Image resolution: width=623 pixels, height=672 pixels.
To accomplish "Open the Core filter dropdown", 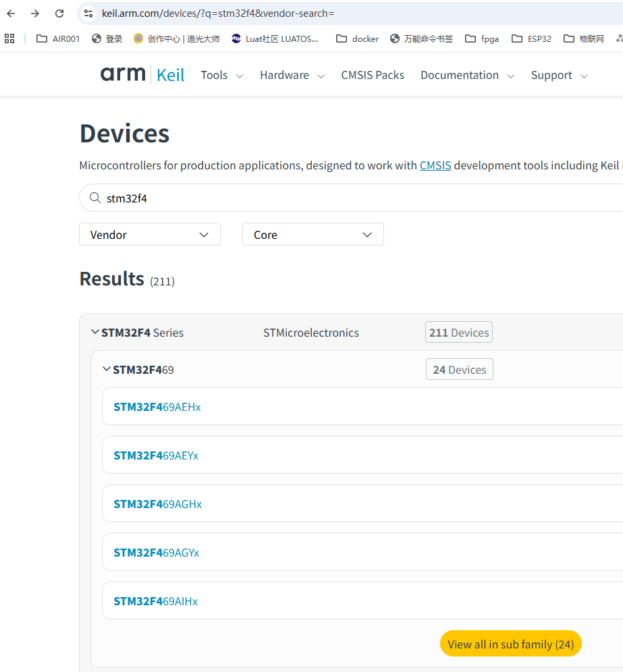I will tap(313, 234).
